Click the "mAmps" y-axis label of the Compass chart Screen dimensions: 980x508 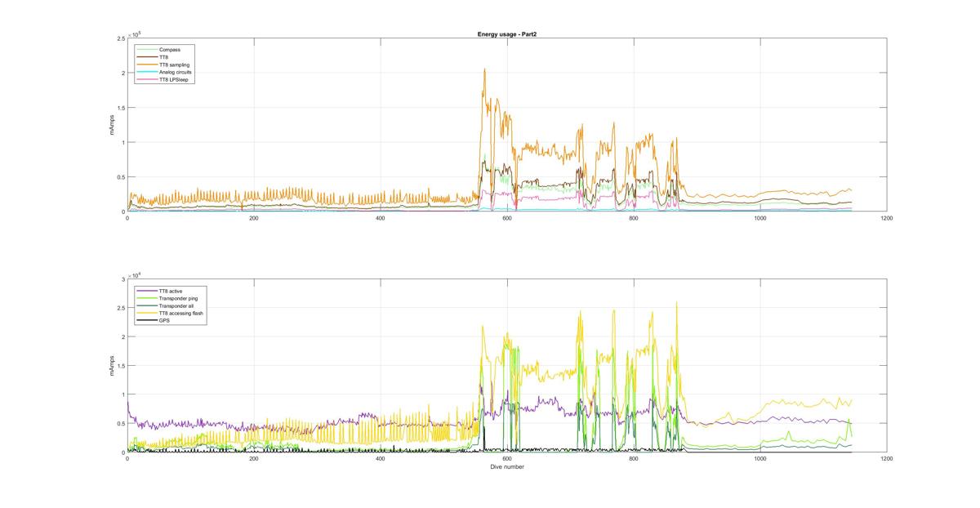point(114,124)
